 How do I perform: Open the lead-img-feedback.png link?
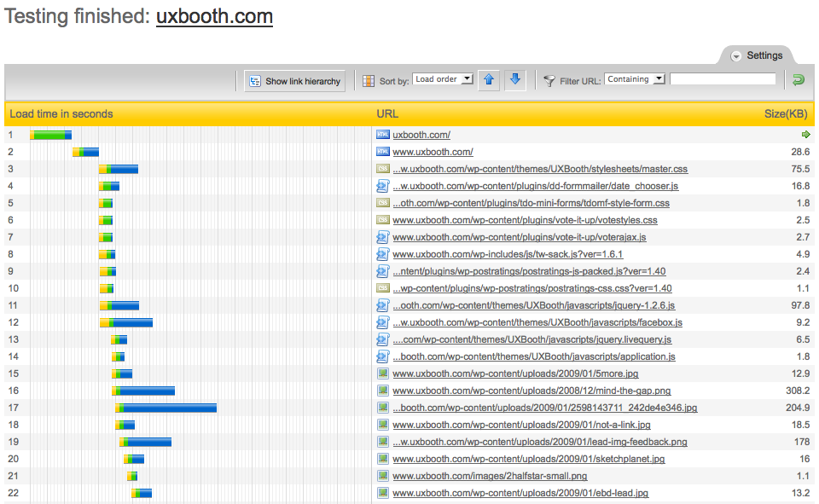pyautogui.click(x=540, y=442)
